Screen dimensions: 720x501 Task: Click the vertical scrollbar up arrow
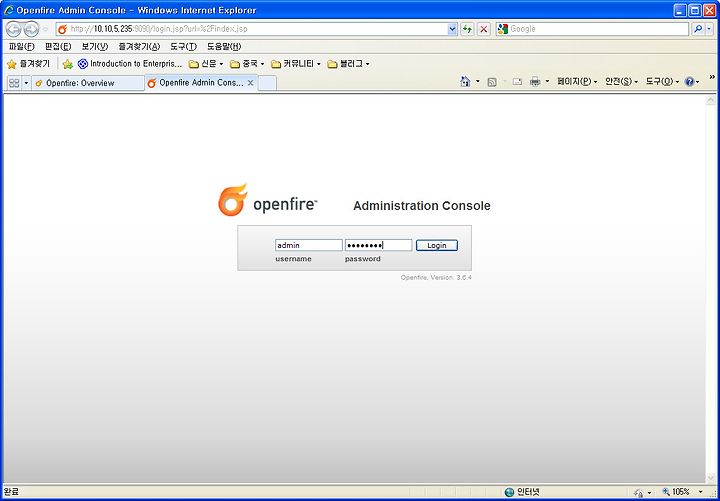pyautogui.click(x=710, y=100)
